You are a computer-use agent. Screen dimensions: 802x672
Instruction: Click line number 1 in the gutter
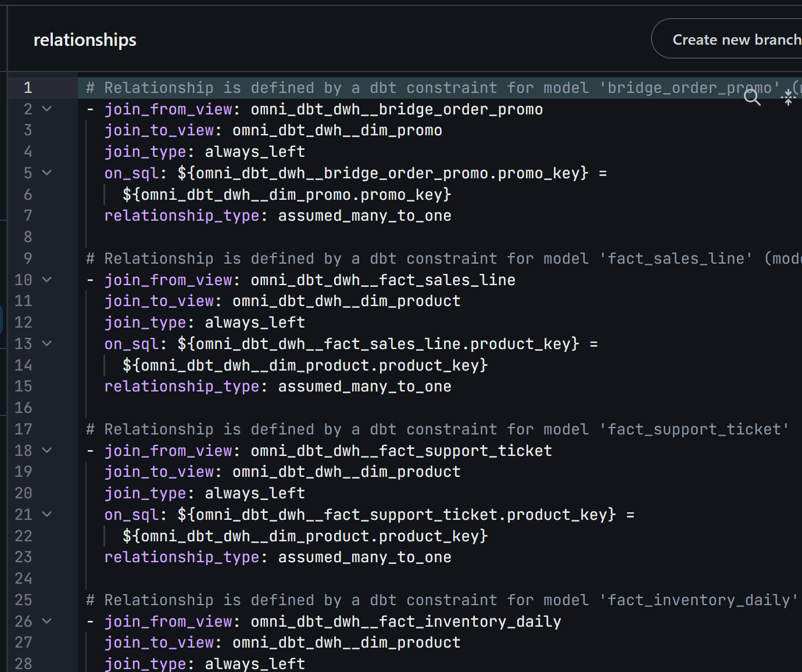pos(28,88)
